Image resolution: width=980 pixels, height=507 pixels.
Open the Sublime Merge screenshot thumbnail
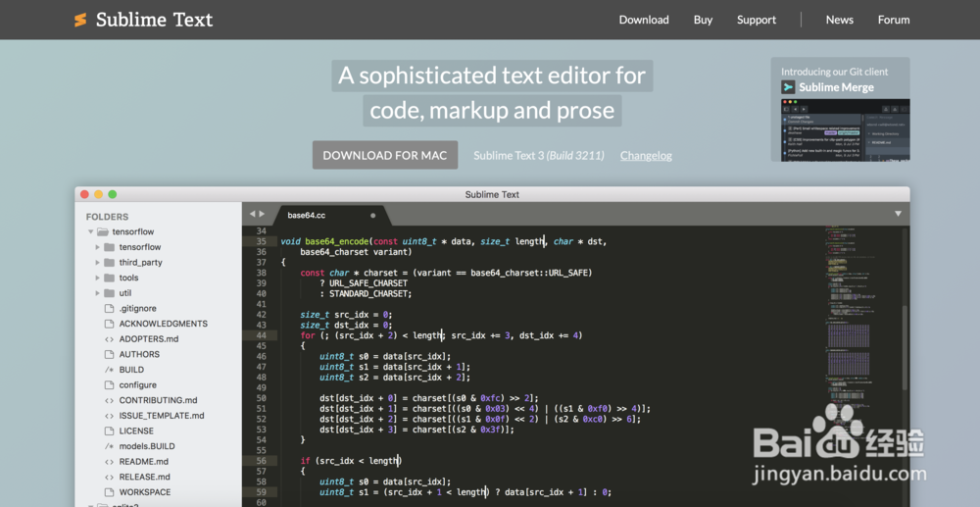point(845,129)
